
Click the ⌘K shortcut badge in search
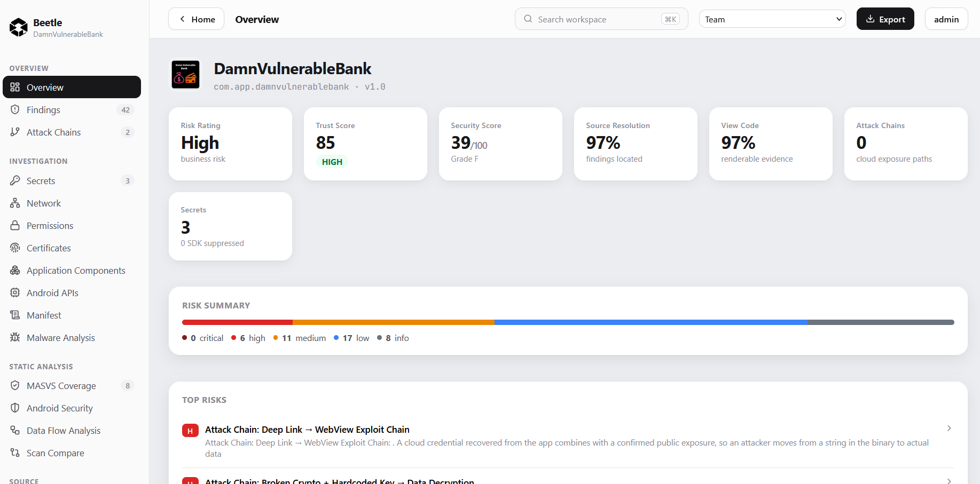[670, 19]
